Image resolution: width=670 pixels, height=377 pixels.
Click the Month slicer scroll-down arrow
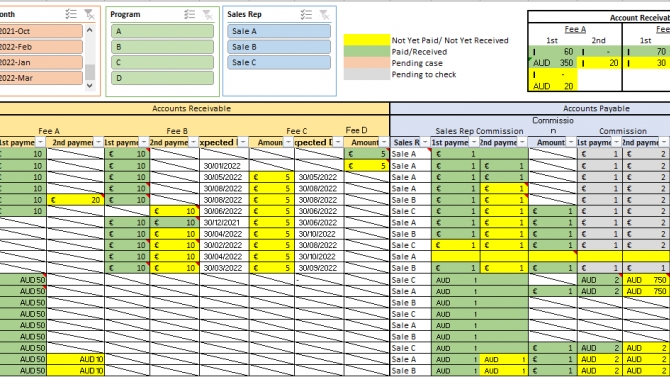pyautogui.click(x=89, y=85)
